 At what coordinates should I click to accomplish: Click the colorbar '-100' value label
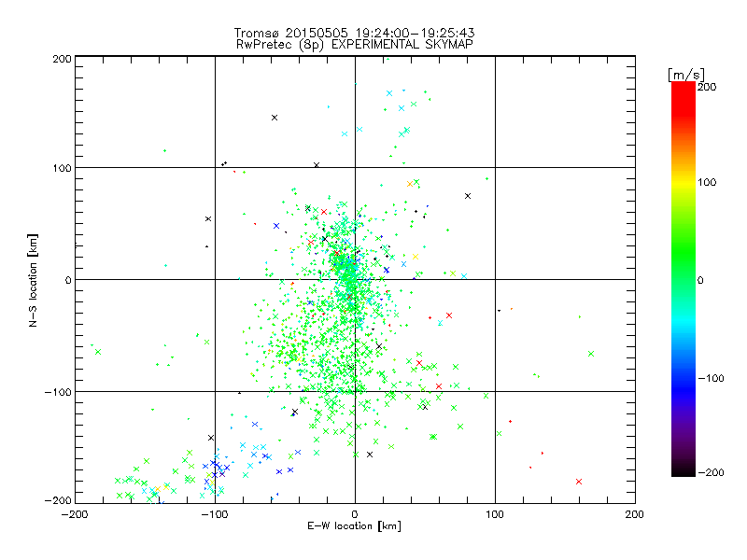point(711,378)
